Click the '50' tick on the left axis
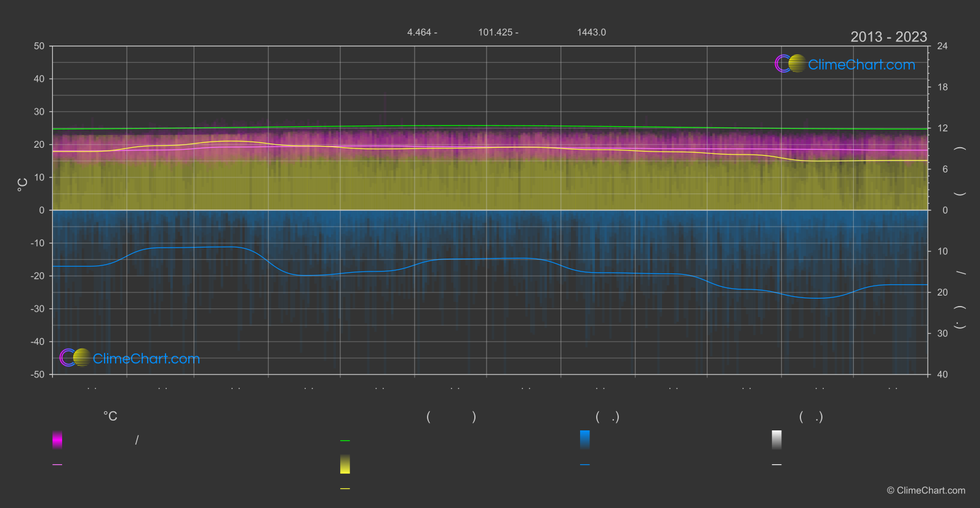Screen dimensions: 980x508 39,46
